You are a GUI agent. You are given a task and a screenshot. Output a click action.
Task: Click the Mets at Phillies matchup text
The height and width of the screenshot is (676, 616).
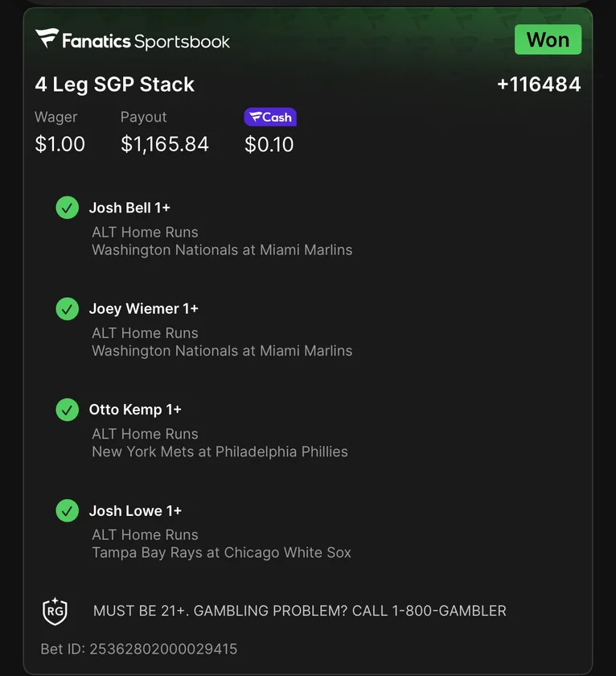click(220, 452)
